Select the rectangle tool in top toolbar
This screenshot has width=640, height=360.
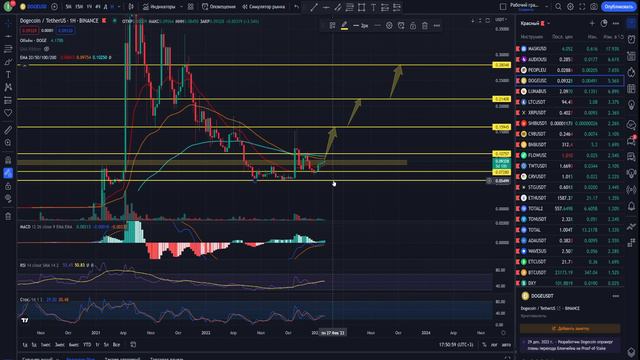[361, 7]
